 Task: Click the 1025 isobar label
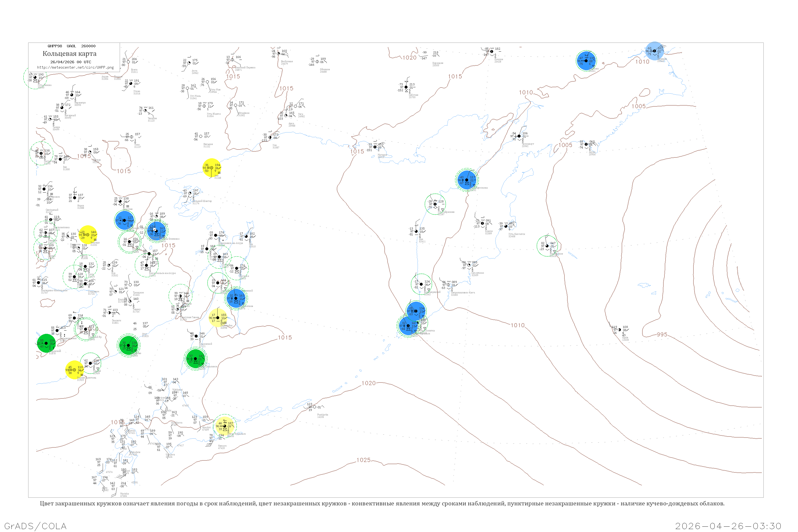(x=363, y=460)
